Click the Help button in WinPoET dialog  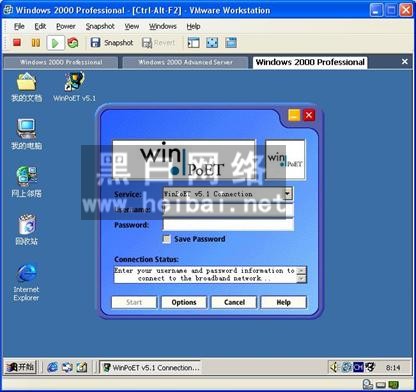pyautogui.click(x=283, y=302)
